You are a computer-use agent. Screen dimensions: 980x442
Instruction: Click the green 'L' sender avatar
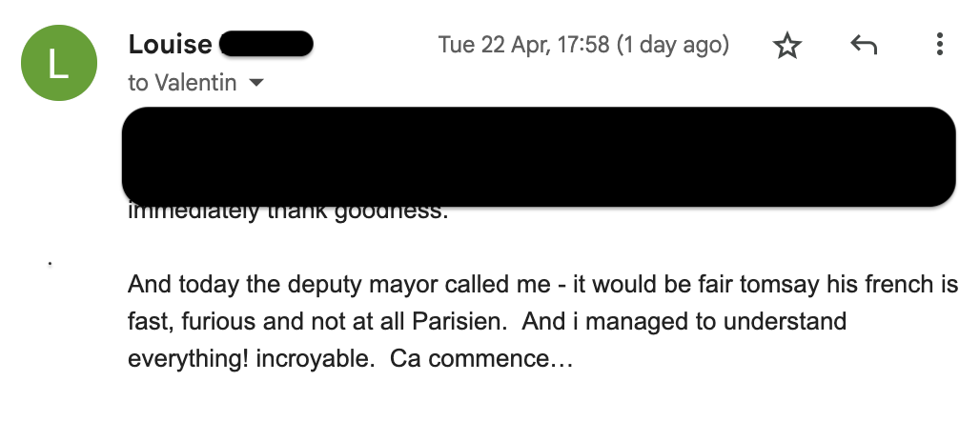point(58,63)
